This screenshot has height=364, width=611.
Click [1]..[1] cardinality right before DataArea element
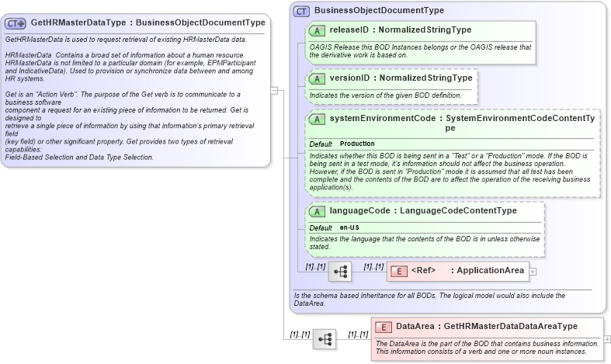(358, 335)
